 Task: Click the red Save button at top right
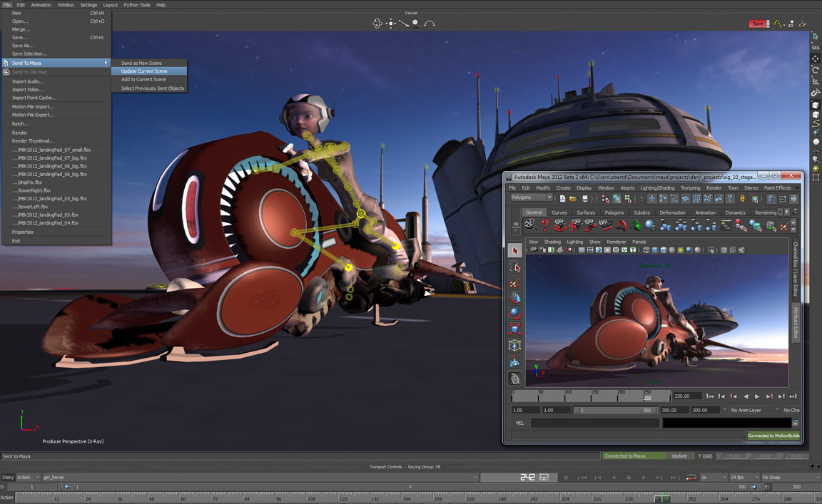click(756, 24)
